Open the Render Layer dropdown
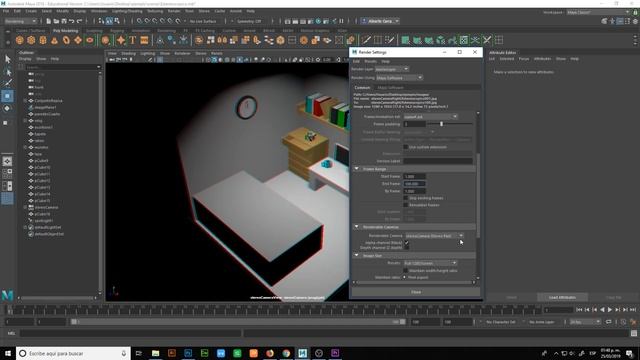 (392, 69)
